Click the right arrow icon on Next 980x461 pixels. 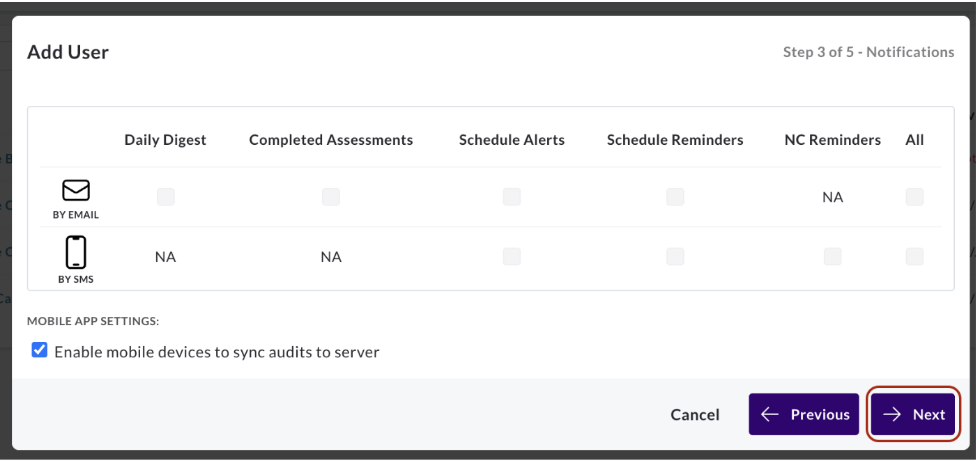coord(892,414)
